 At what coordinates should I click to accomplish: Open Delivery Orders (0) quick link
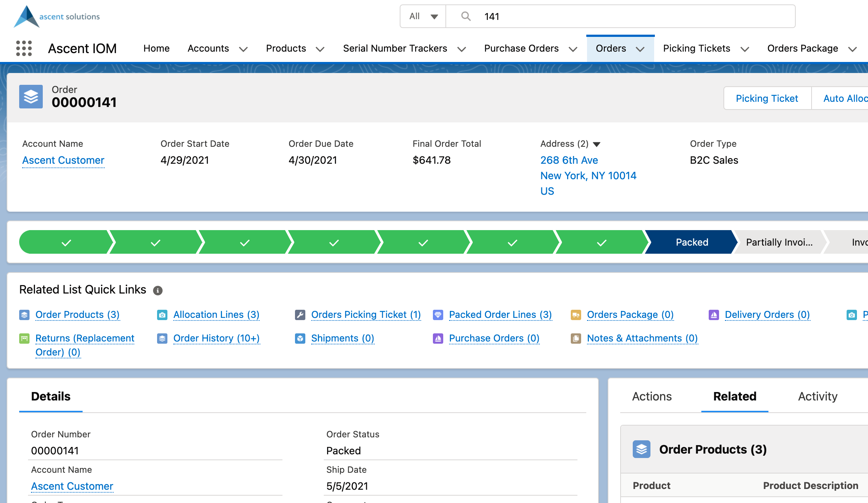pos(767,315)
